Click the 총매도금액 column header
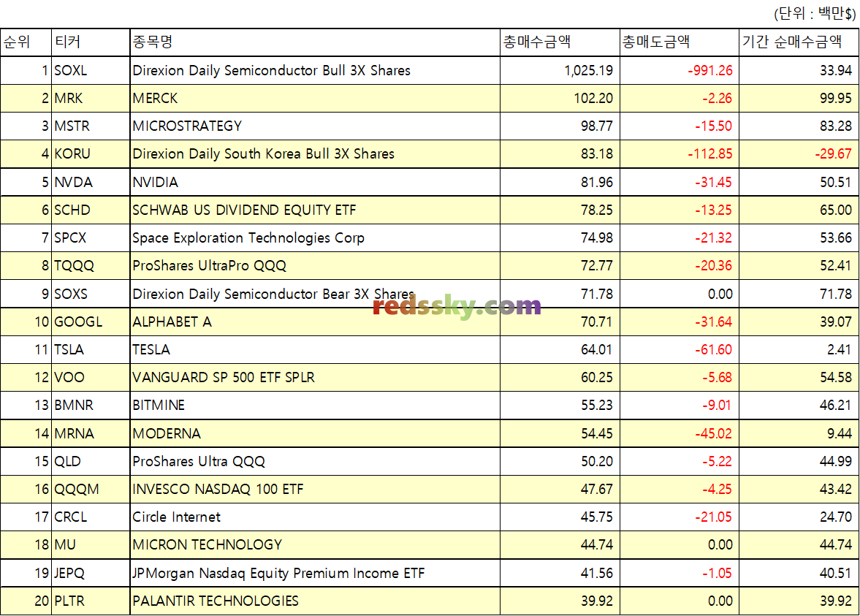Screen dimensions: 860x616 click(679, 42)
